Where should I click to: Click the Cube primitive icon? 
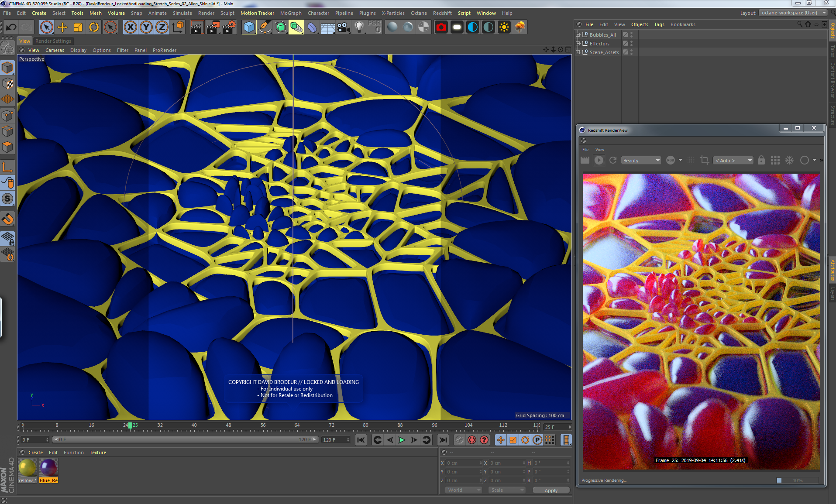(249, 27)
